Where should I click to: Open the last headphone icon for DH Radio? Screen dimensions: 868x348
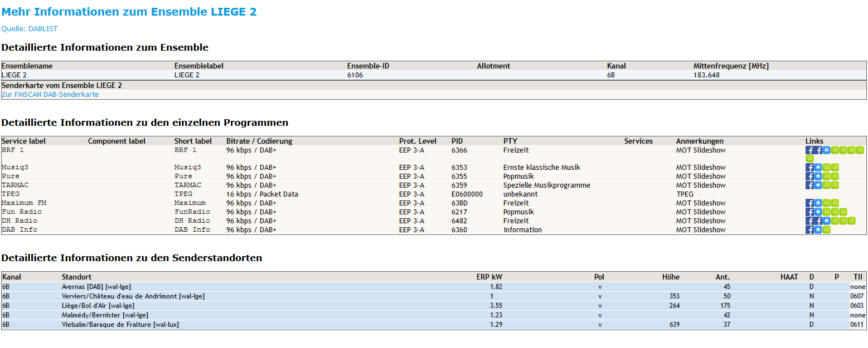tap(851, 221)
